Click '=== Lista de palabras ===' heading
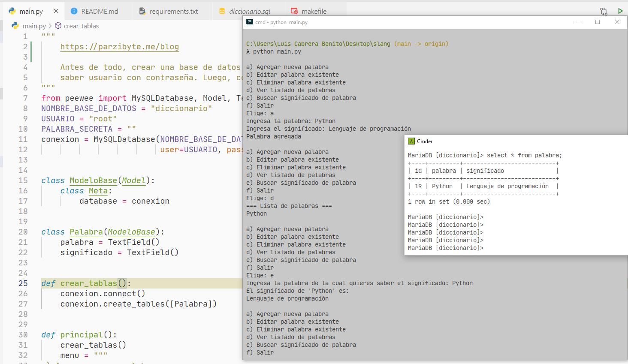 click(289, 206)
